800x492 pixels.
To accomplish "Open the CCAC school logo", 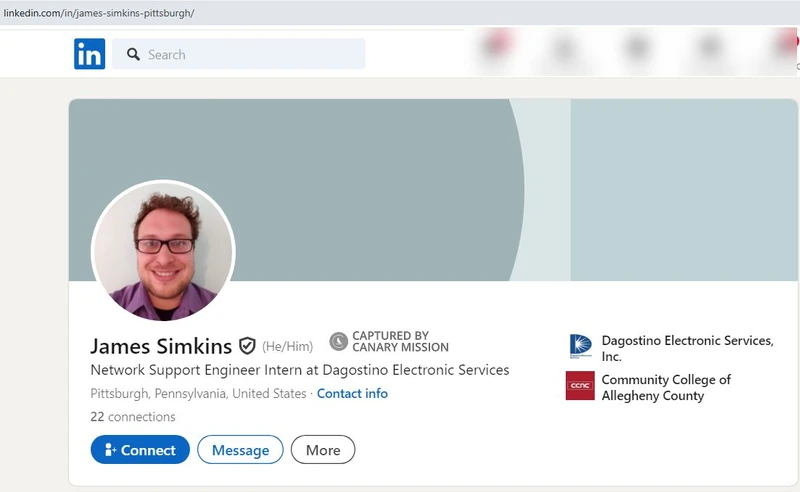I will [x=580, y=385].
